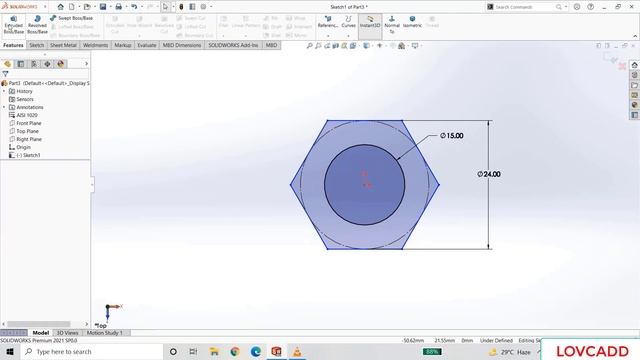This screenshot has width=640, height=360.
Task: Open SOLIDWORKS menu dropdown arrow
Action: [x=45, y=7]
